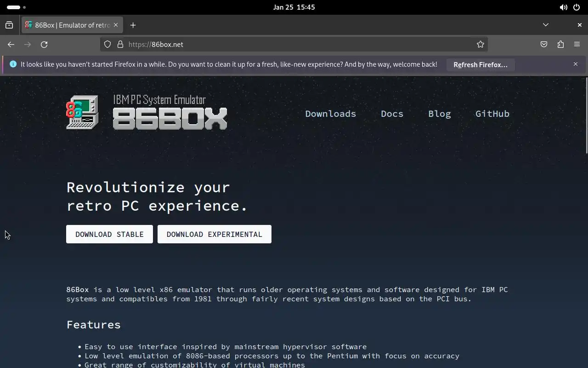Image resolution: width=588 pixels, height=368 pixels.
Task: Click the DOWNLOAD EXPERIMENTAL button
Action: 215,234
